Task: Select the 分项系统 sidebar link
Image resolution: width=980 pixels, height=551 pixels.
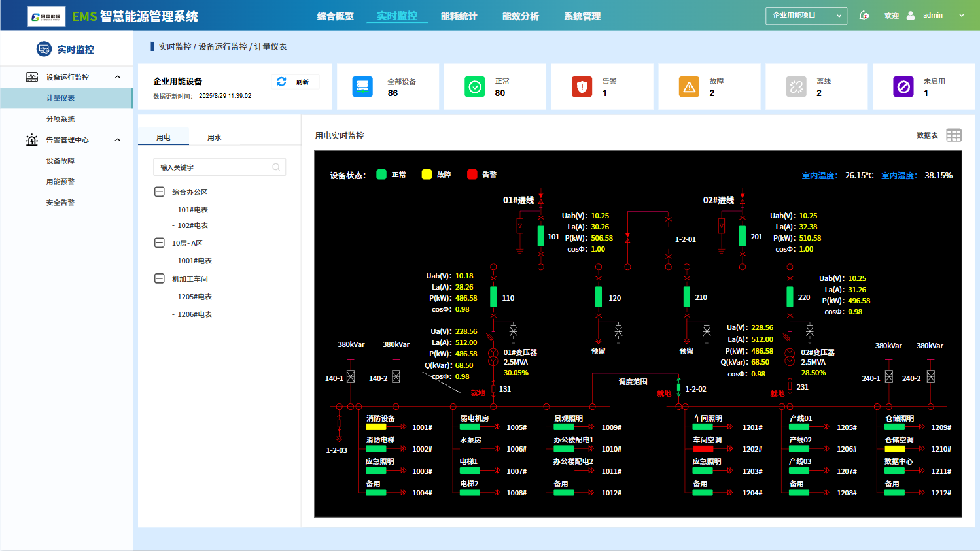Action: [60, 119]
